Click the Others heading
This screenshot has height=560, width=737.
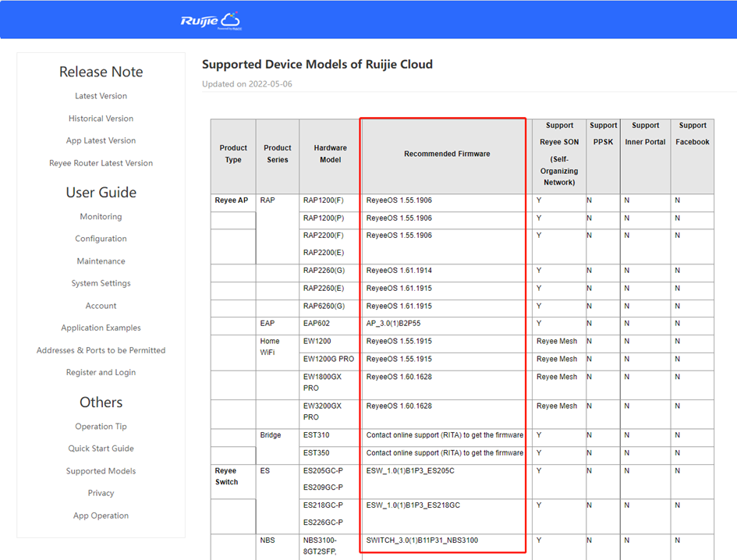101,402
